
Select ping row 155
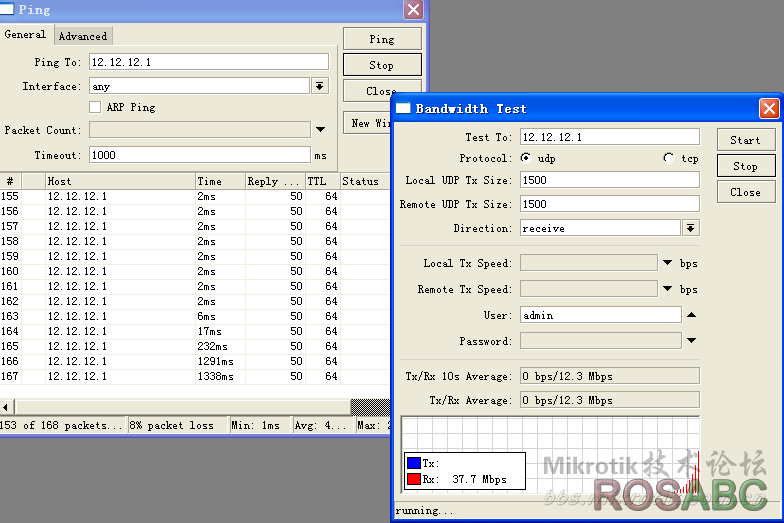(x=195, y=196)
